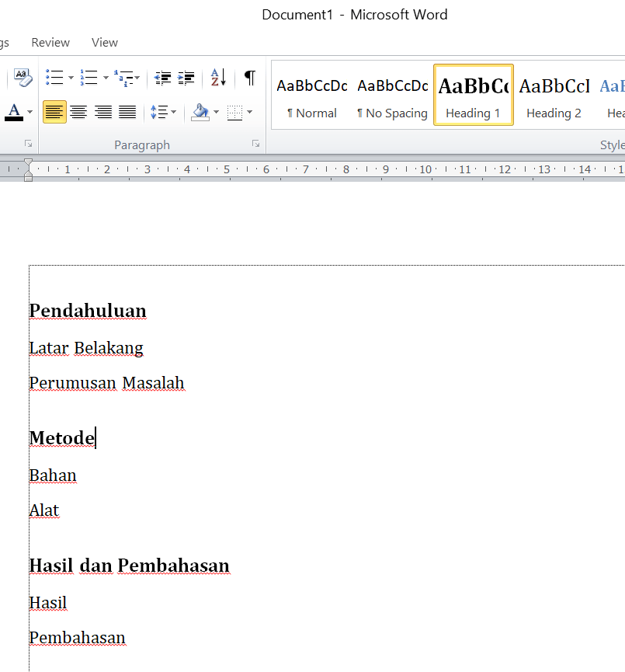Toggle show paragraph marks
Viewport: 625px width, 672px height.
(249, 78)
